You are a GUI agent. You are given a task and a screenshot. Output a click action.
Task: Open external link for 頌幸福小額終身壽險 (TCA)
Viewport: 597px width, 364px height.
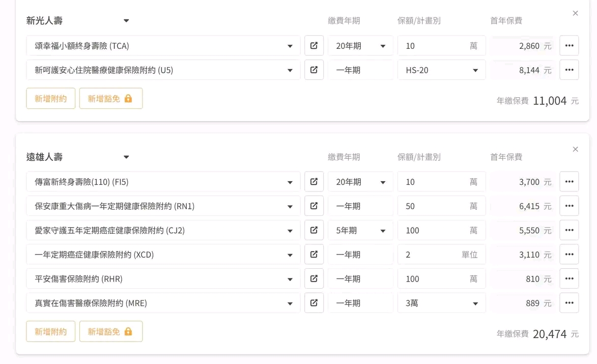click(314, 46)
